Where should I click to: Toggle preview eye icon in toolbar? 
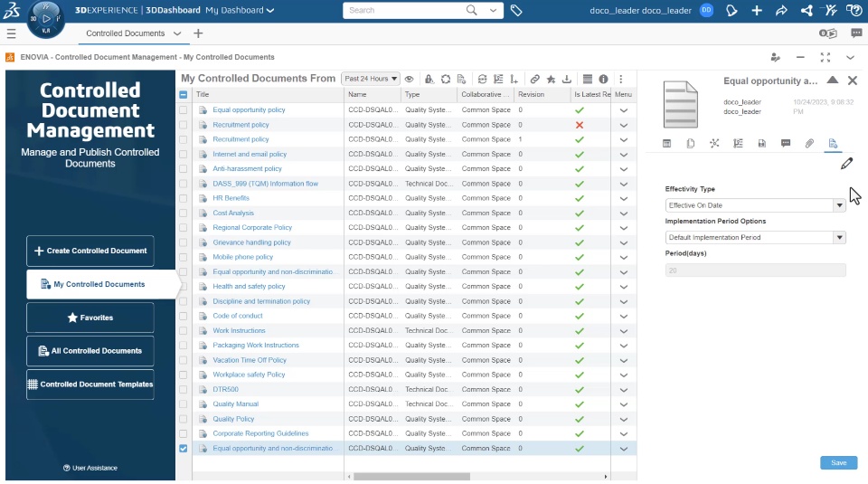coord(409,80)
